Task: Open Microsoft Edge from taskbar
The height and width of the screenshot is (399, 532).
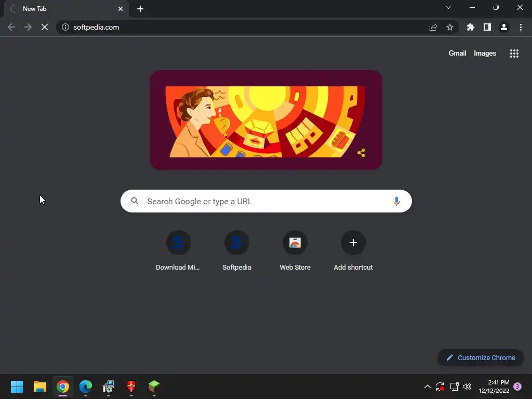Action: click(86, 387)
